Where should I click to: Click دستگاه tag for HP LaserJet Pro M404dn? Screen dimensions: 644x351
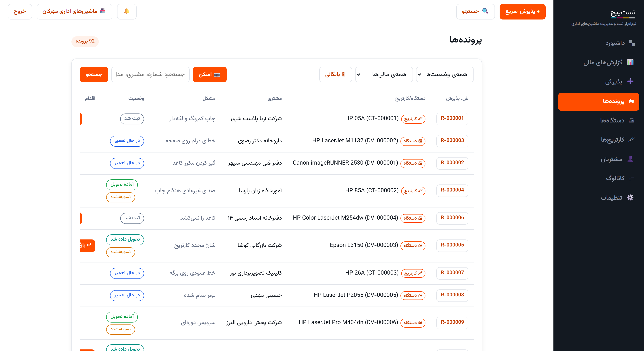[x=413, y=323]
